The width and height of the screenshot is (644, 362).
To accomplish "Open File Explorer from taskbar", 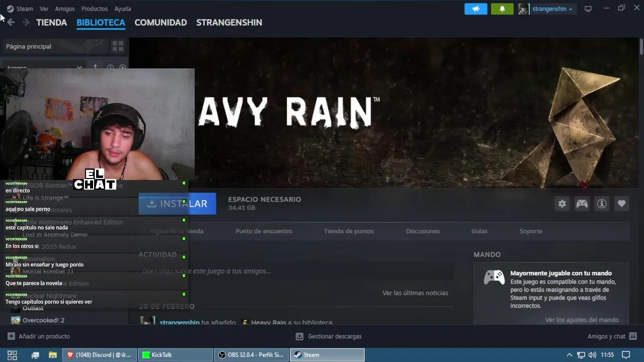I will pos(52,355).
